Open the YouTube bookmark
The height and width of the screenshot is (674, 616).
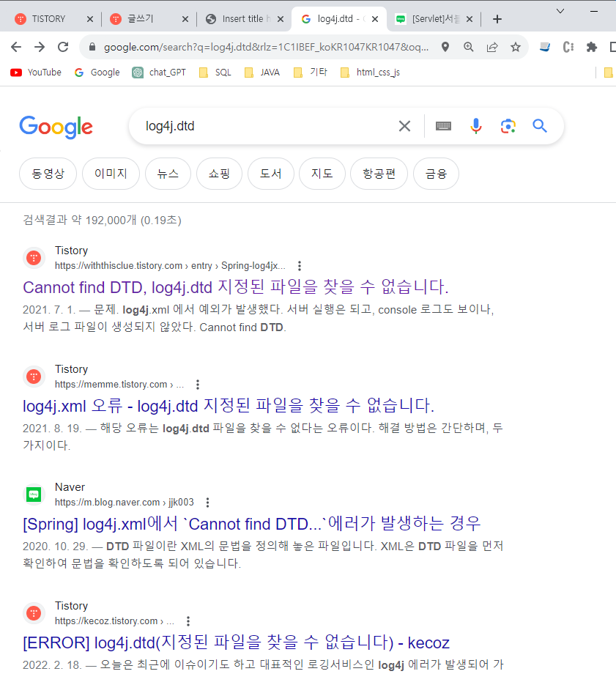pos(36,73)
